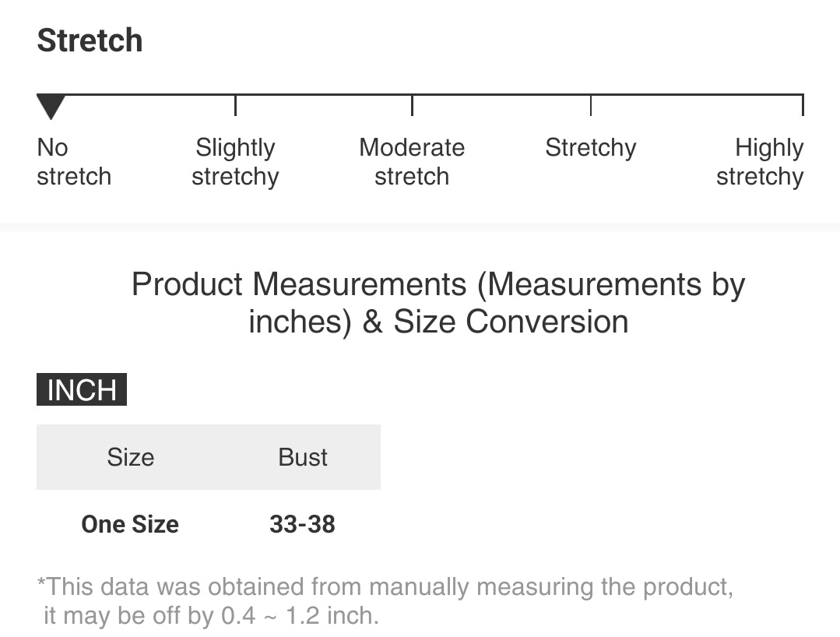Image resolution: width=840 pixels, height=637 pixels.
Task: Click the 'may be off by 0.4 ~ 1.2 inch' line
Action: (x=211, y=616)
